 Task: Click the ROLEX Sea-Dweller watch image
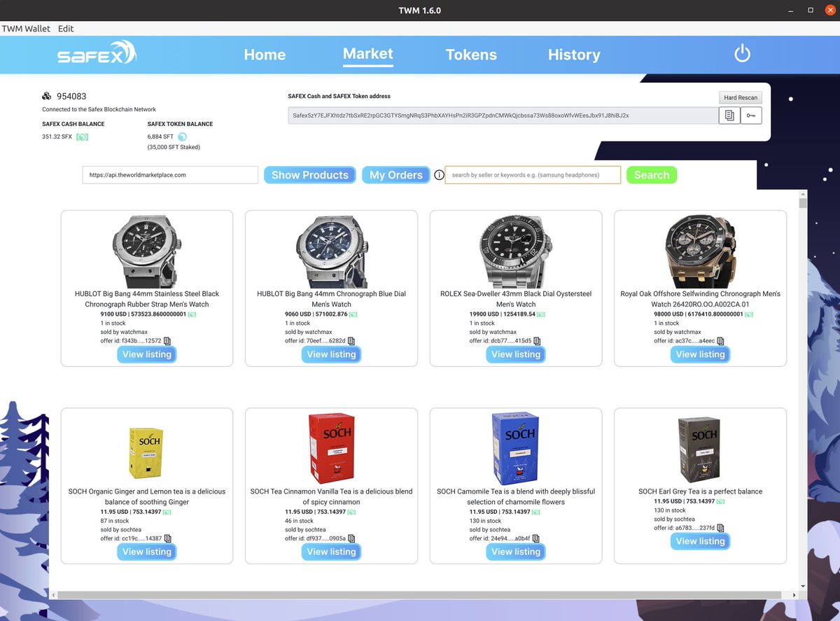click(516, 251)
